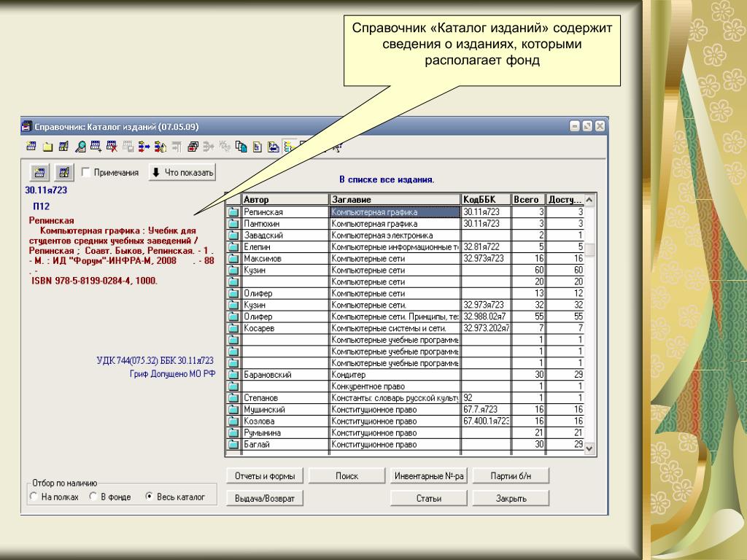The image size is (747, 560).
Task: Sort by the Заглавие column header
Action: point(395,200)
